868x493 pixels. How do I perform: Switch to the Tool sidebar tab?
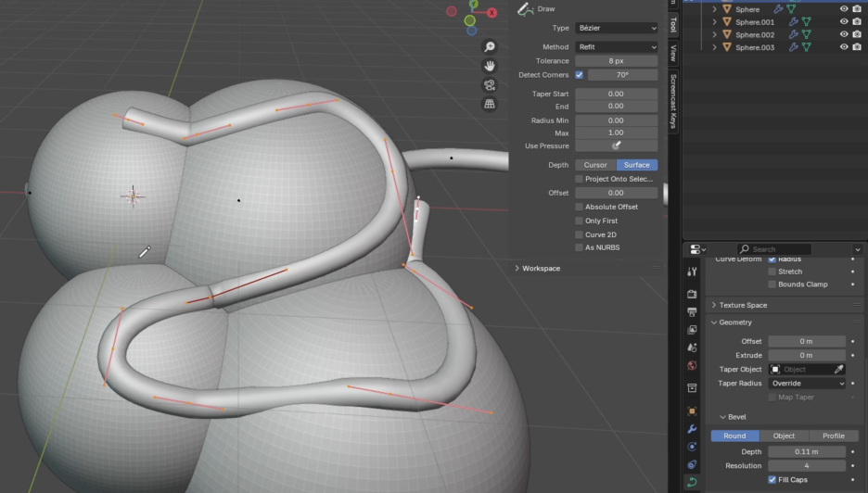click(673, 24)
